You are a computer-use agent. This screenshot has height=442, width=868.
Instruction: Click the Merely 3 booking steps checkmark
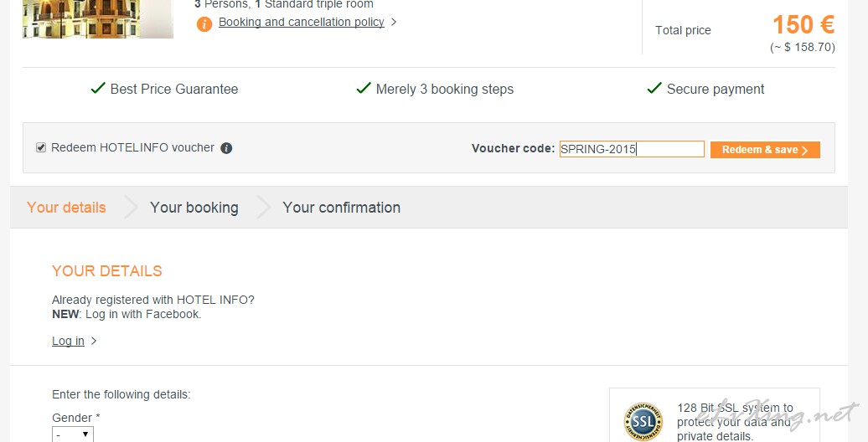click(x=364, y=88)
